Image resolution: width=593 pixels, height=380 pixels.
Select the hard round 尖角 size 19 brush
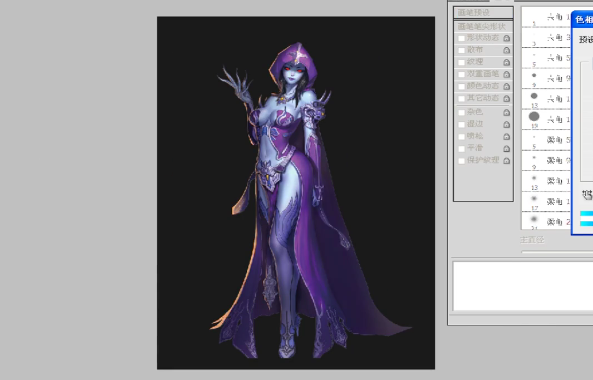[x=546, y=119]
